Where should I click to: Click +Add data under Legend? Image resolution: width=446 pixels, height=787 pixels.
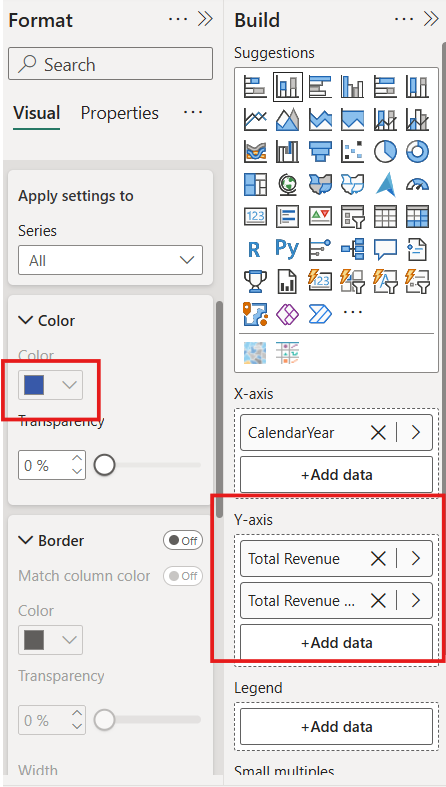(x=336, y=726)
